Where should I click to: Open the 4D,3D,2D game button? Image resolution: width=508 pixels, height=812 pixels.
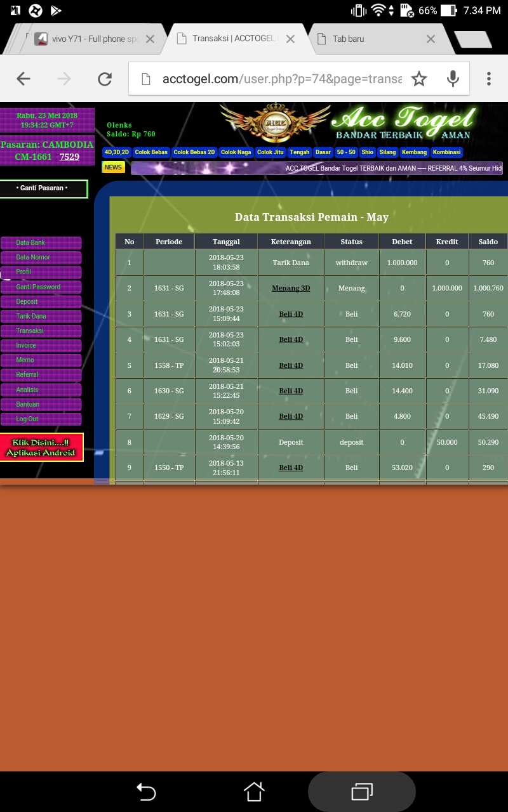117,152
